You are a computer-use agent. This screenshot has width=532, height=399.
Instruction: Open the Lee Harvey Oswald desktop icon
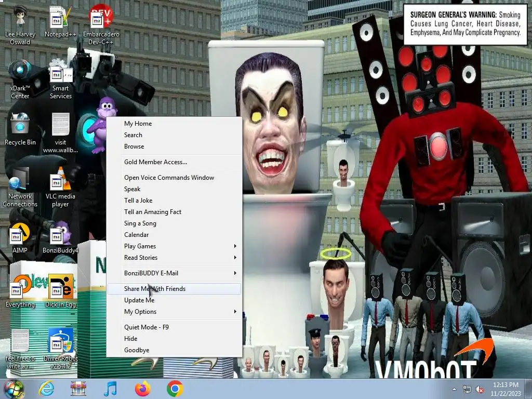tap(20, 25)
